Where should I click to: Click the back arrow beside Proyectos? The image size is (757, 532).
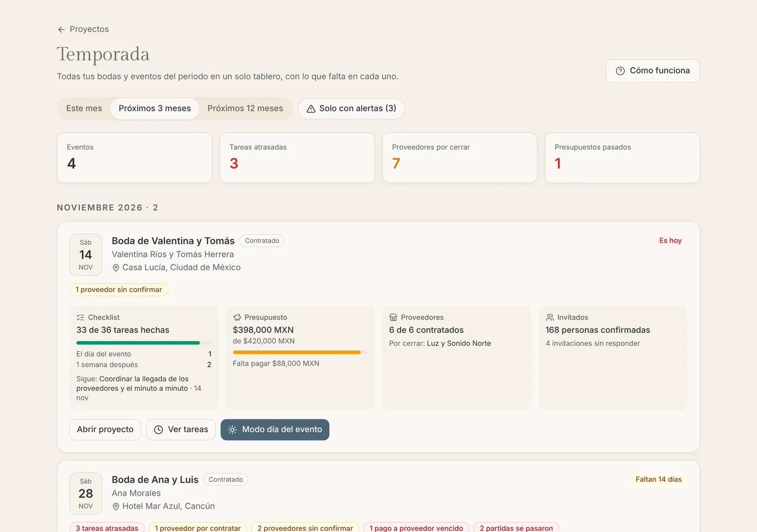tap(61, 30)
